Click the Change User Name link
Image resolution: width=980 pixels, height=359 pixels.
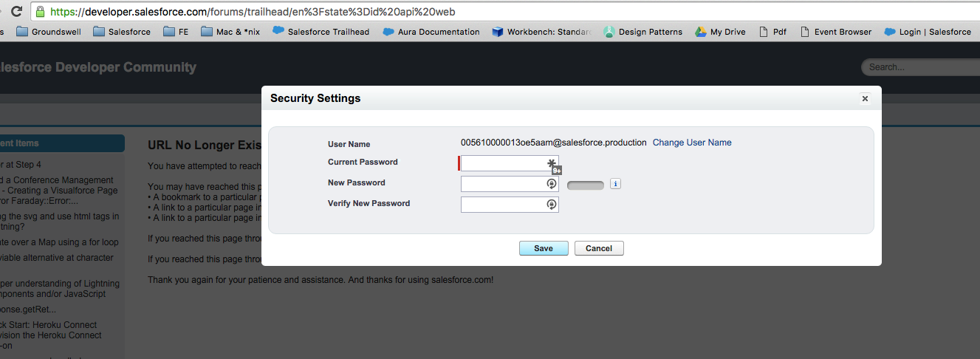coord(692,143)
